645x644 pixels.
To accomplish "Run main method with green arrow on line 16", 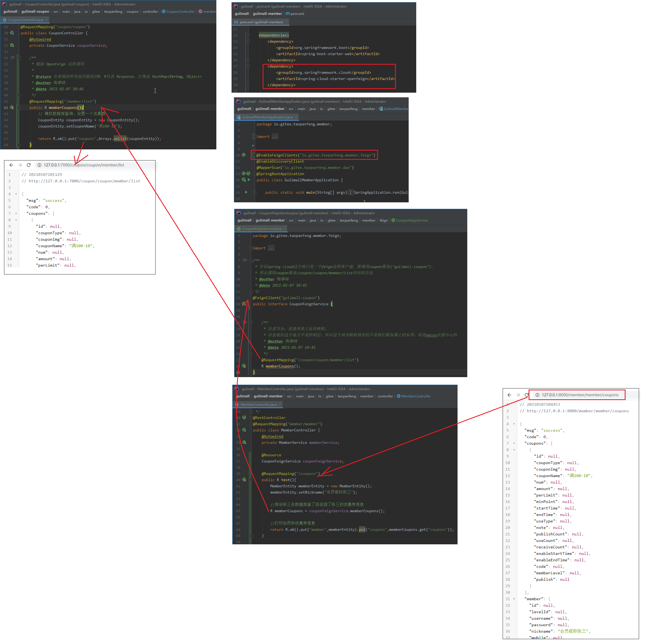I will [247, 193].
